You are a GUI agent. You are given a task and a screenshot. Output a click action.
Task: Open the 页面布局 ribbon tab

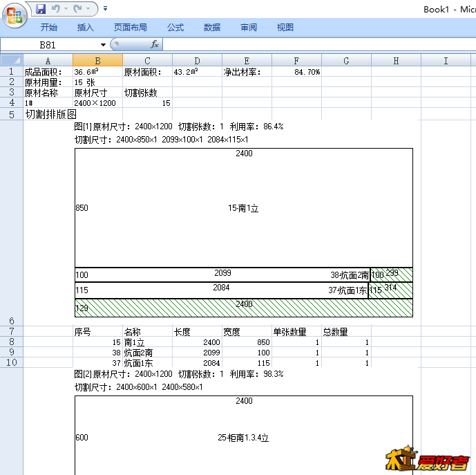click(131, 28)
